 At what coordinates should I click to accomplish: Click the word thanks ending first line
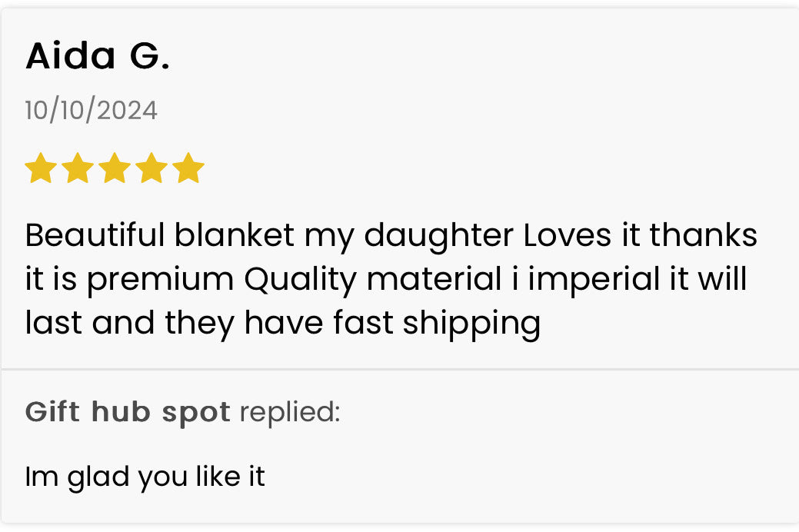tap(704, 235)
